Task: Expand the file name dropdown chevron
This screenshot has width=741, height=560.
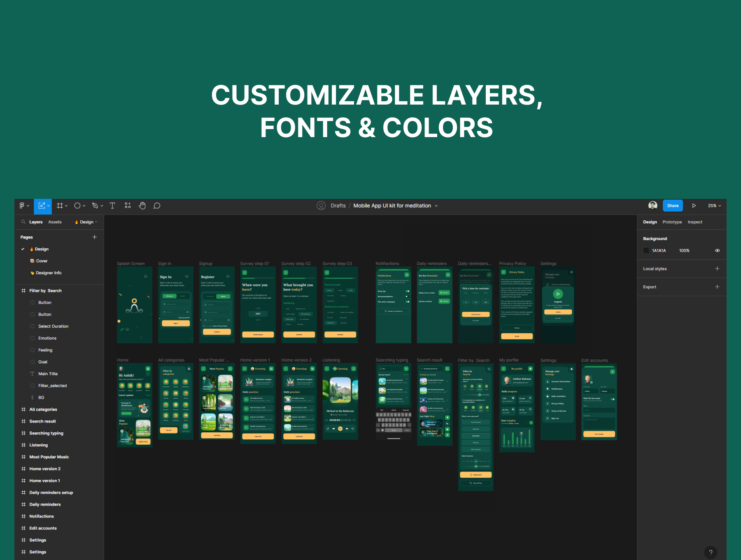Action: point(436,206)
